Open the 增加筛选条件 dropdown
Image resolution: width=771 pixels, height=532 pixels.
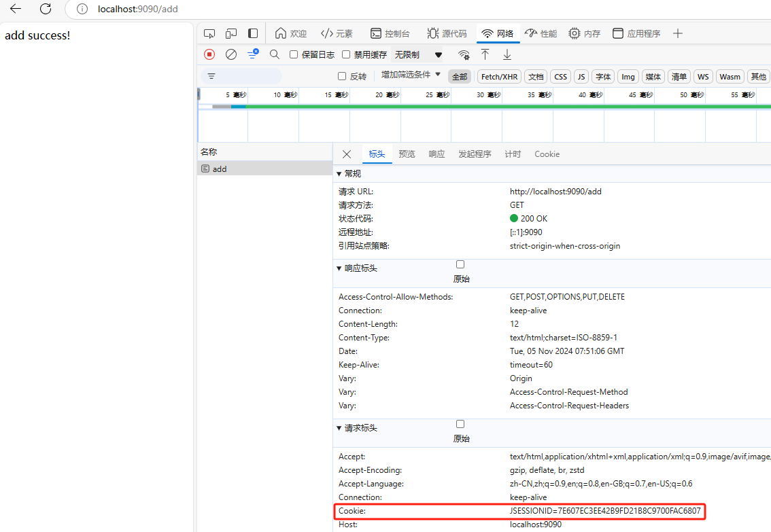(x=411, y=75)
